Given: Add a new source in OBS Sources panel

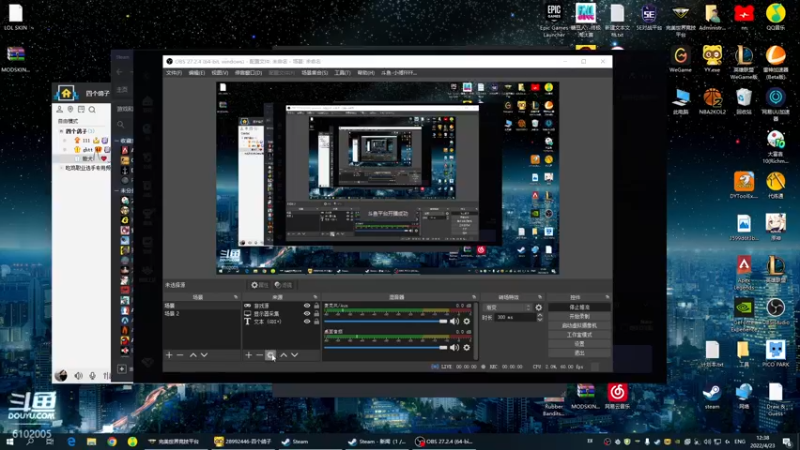Looking at the screenshot, I should click(x=248, y=355).
